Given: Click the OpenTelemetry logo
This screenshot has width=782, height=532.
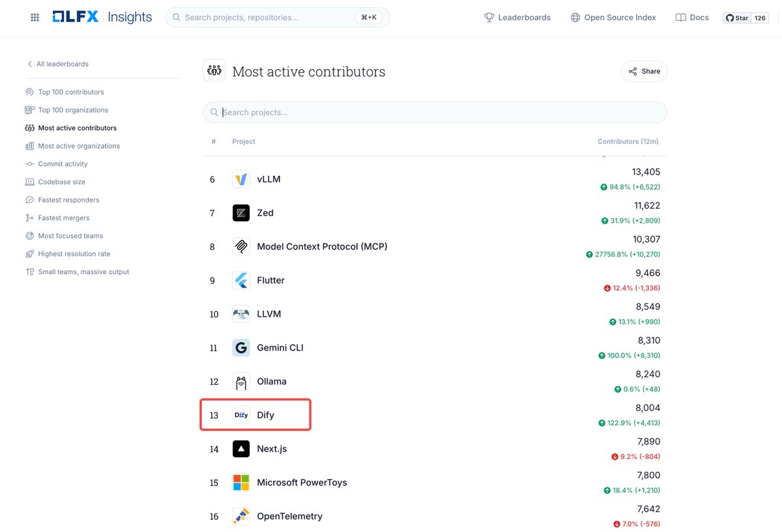Looking at the screenshot, I should [x=240, y=516].
